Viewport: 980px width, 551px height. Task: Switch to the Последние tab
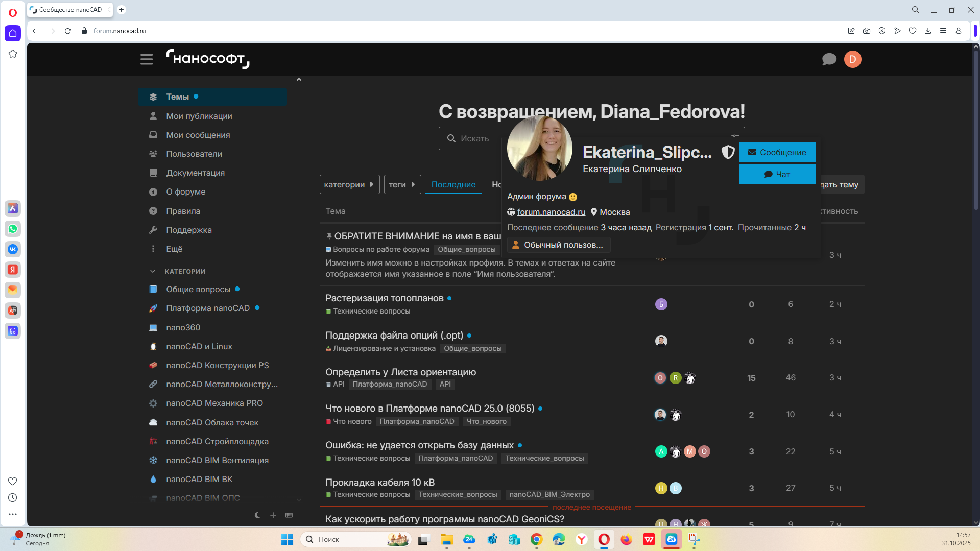pos(453,184)
